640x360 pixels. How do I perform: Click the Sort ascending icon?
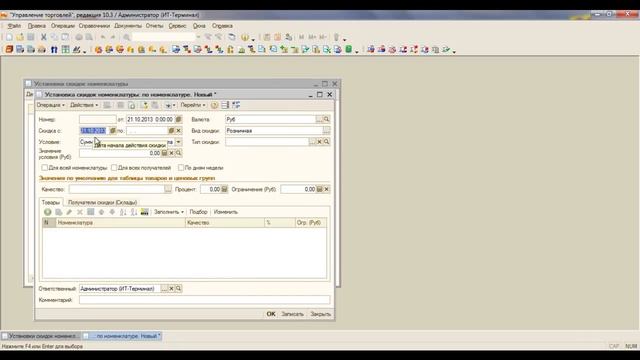coord(123,212)
